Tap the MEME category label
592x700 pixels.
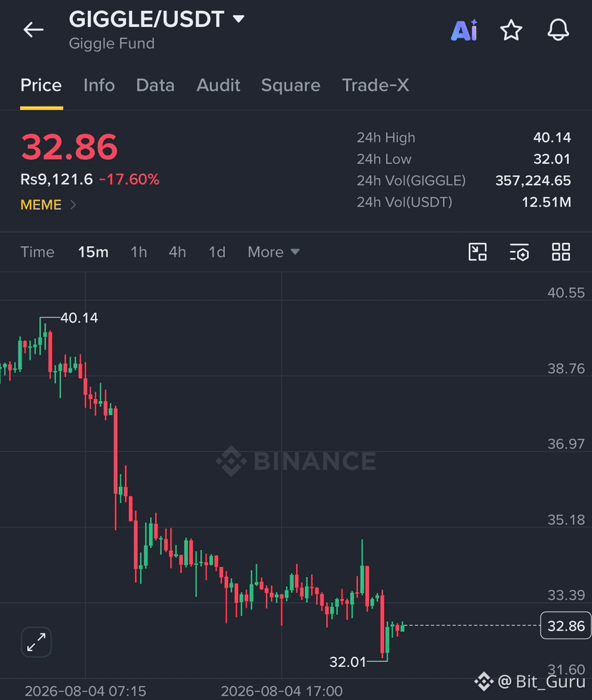pos(41,205)
